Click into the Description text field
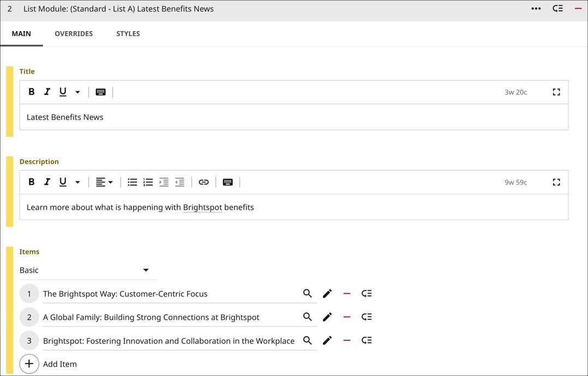This screenshot has height=376, width=588. [x=294, y=207]
